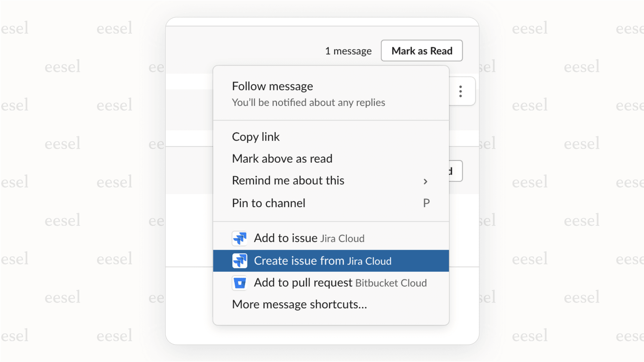Click "Remind me about this"
Screen dimensions: 644x362
pos(288,180)
